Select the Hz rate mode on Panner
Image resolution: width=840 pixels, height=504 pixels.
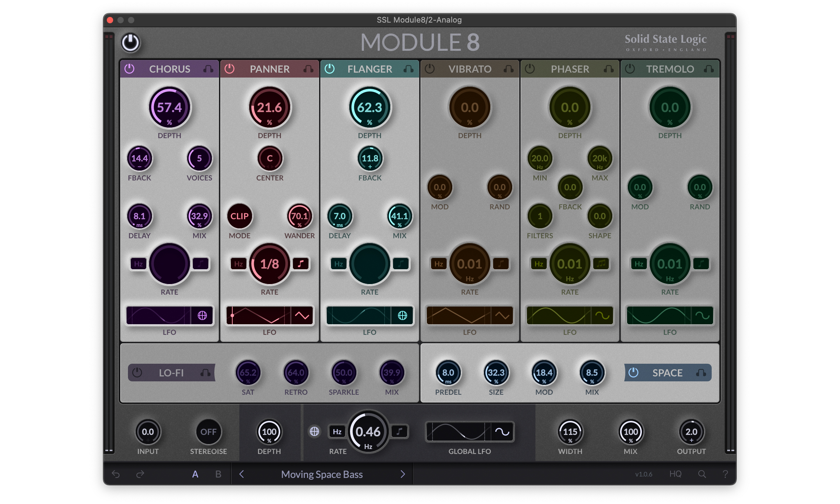pyautogui.click(x=239, y=264)
